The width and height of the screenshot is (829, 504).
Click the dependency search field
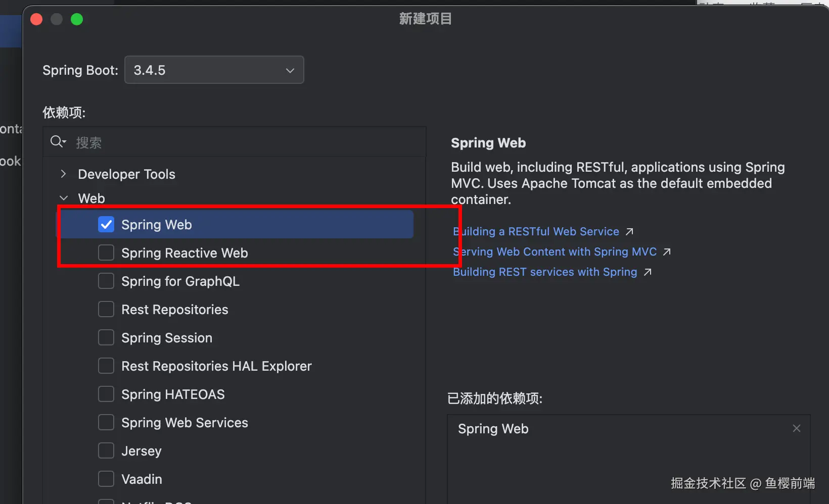243,142
